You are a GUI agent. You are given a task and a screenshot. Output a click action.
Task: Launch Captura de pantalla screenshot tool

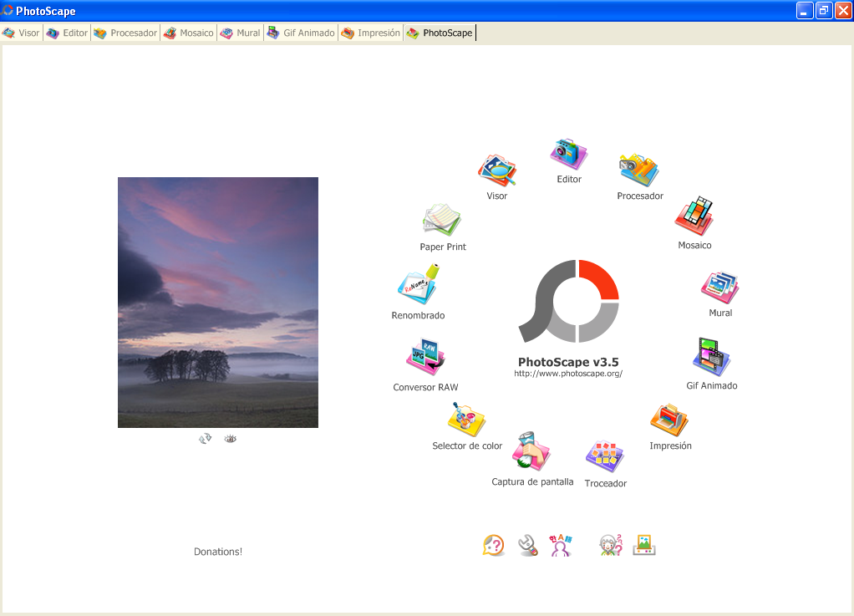532,452
